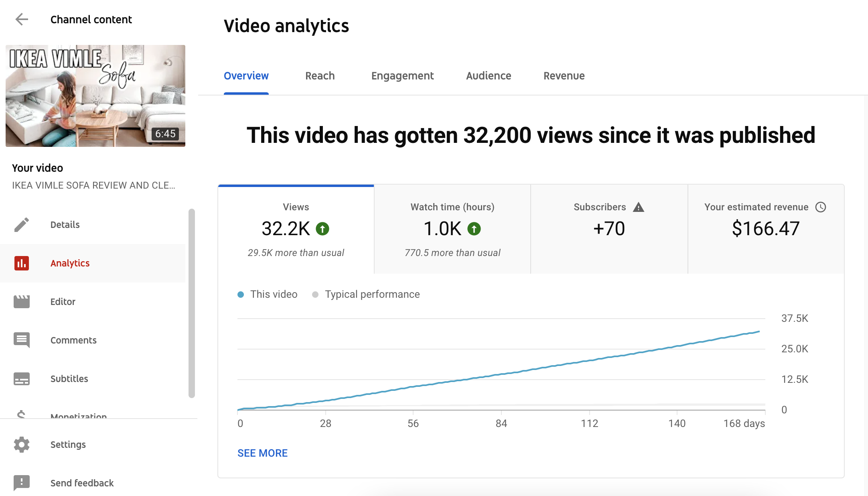The width and height of the screenshot is (868, 496).
Task: Toggle the Typical performance legend dot
Action: tap(315, 295)
